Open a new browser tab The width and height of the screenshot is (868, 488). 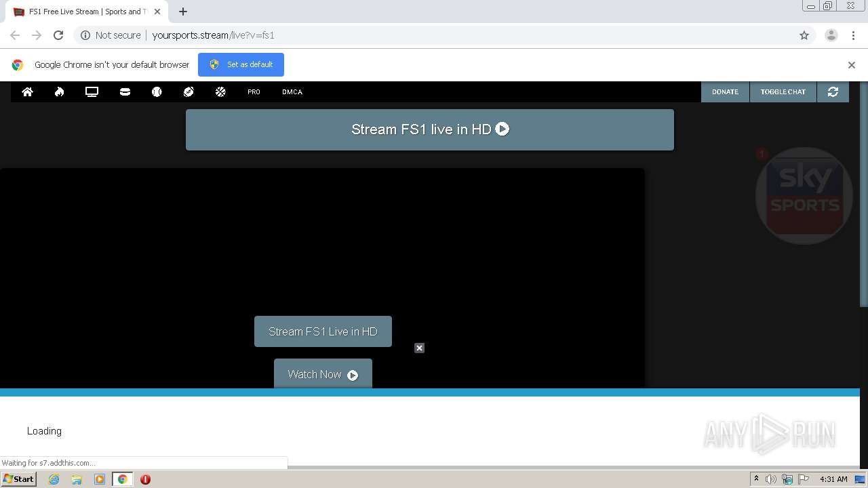[x=183, y=12]
